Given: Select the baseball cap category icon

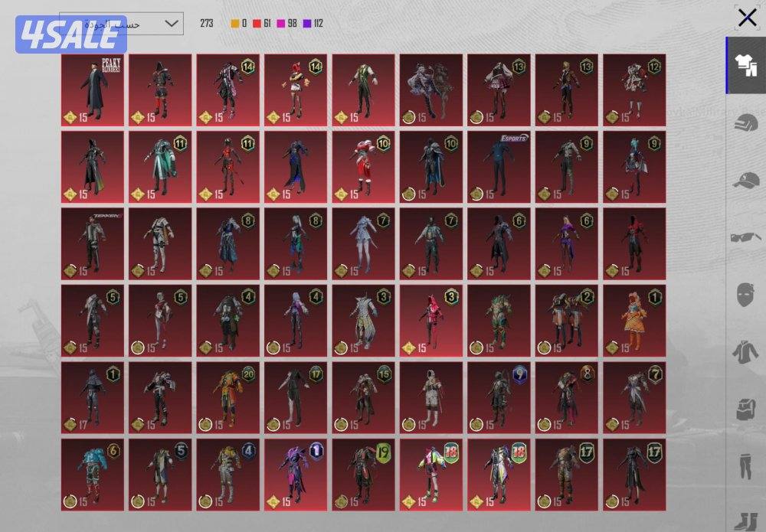Looking at the screenshot, I should pos(746,181).
